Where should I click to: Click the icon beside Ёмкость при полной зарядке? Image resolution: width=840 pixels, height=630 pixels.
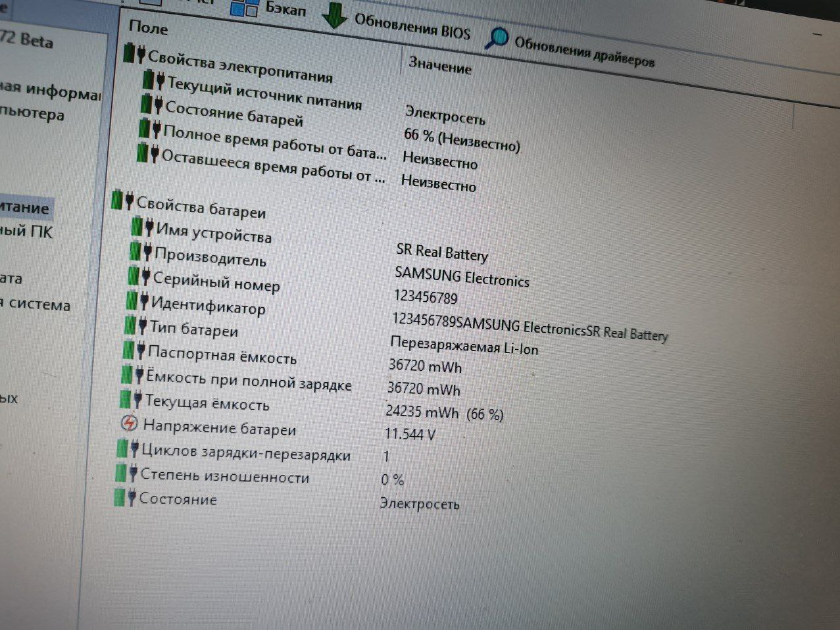click(x=132, y=375)
